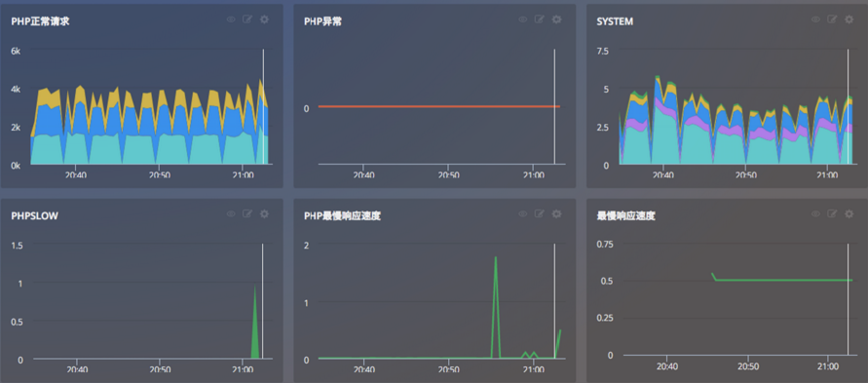
Task: Open PHP异常 panel gear settings
Action: (x=556, y=19)
